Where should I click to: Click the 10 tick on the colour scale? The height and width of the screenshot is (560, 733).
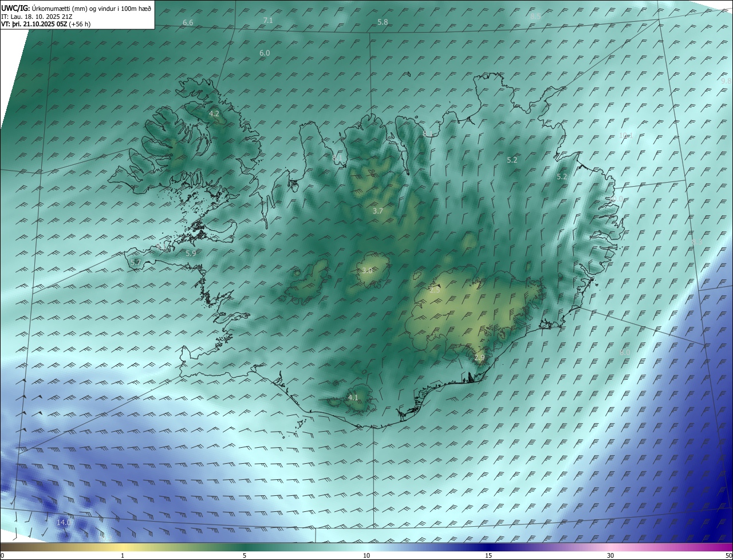pyautogui.click(x=366, y=555)
